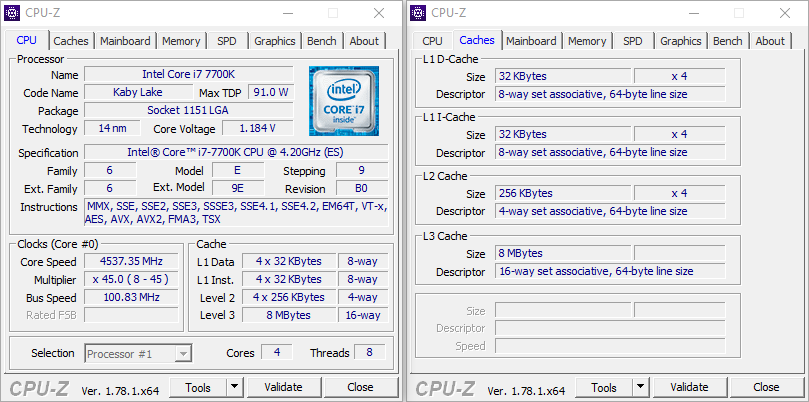
Task: Select the Caches tab in right window
Action: tap(477, 40)
